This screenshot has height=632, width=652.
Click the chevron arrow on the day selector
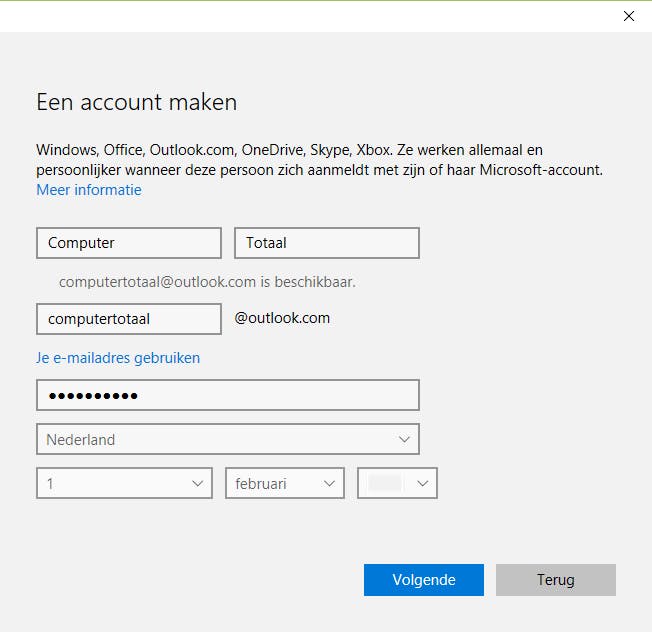pyautogui.click(x=197, y=483)
